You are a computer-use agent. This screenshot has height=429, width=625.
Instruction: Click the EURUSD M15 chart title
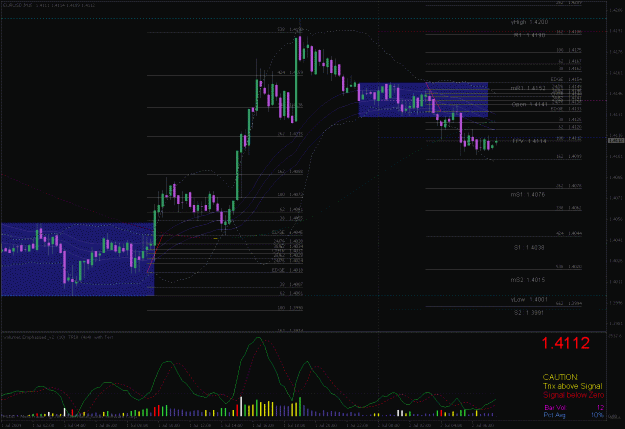tap(49, 6)
